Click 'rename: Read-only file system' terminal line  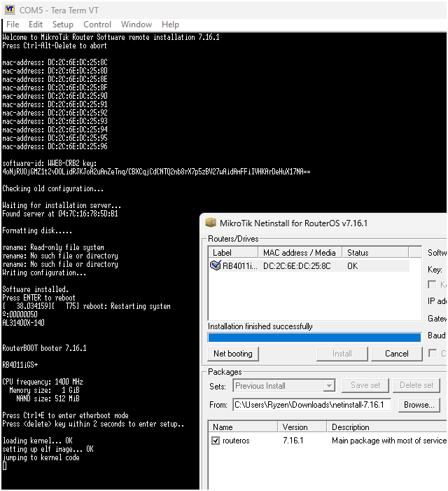point(53,247)
